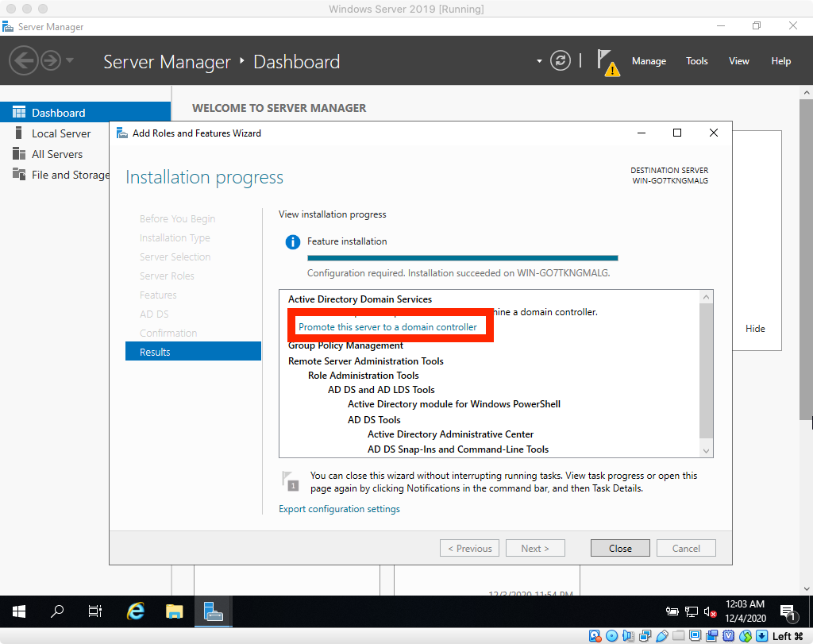
Task: Click the Next button in the wizard
Action: (x=535, y=548)
